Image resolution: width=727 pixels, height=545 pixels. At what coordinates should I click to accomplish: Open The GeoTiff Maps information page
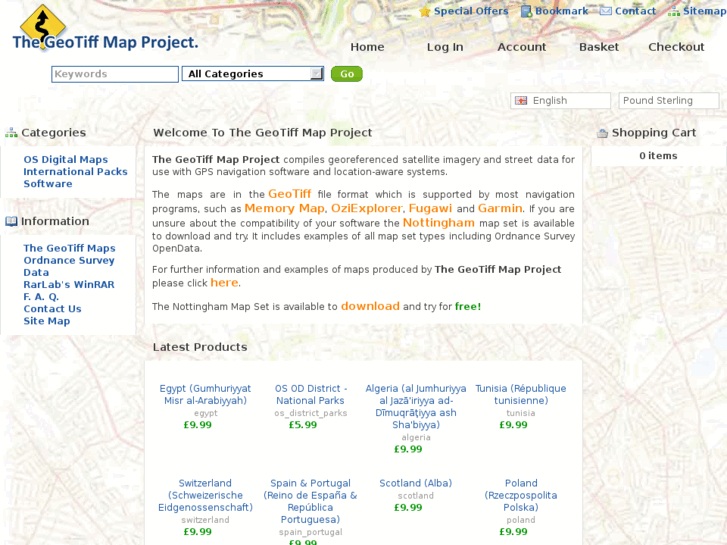(x=70, y=248)
